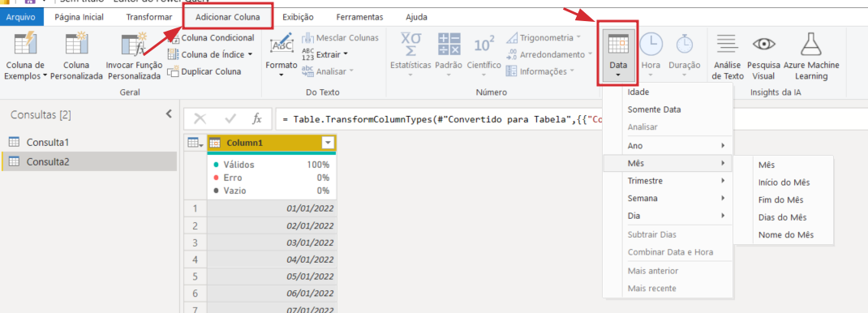The height and width of the screenshot is (313, 868).
Task: Collapse the Consultas pane
Action: [x=169, y=114]
